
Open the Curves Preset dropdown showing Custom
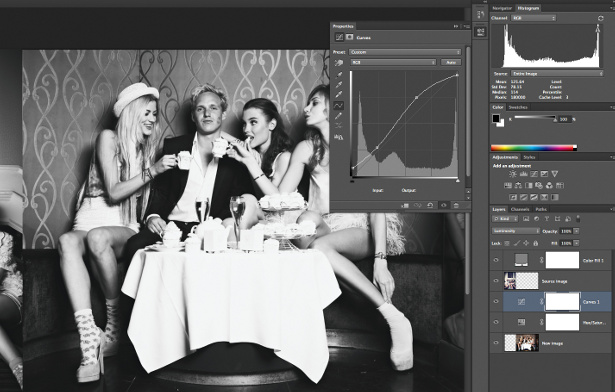[405, 52]
